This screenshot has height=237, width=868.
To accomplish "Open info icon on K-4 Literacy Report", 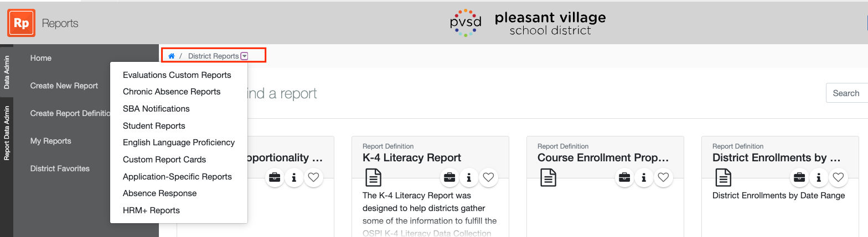I will (x=469, y=177).
